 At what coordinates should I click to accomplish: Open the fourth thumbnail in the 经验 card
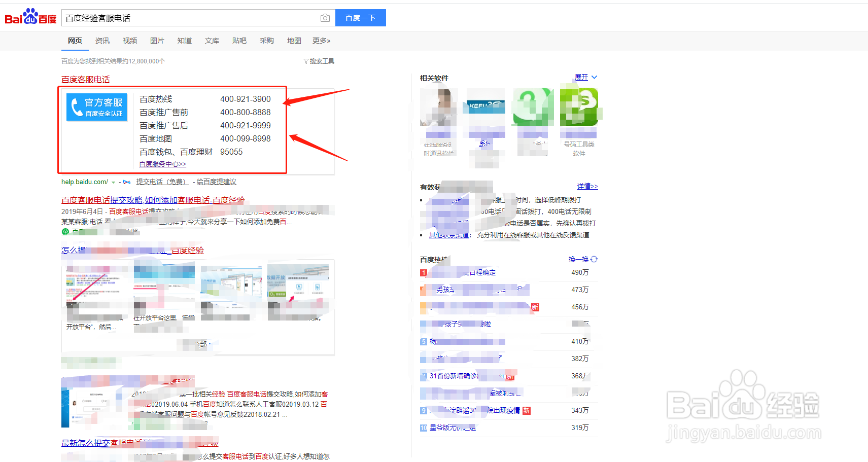[298, 286]
